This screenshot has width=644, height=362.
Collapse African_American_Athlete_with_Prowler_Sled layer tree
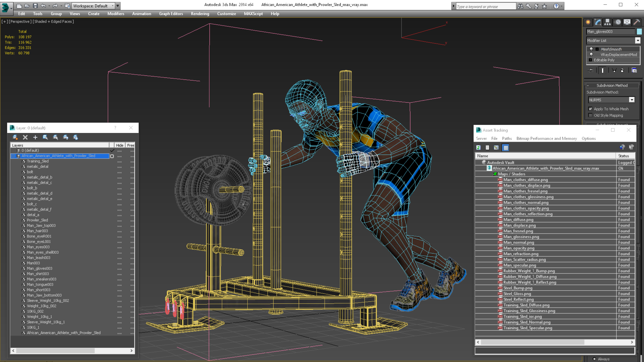(13, 156)
